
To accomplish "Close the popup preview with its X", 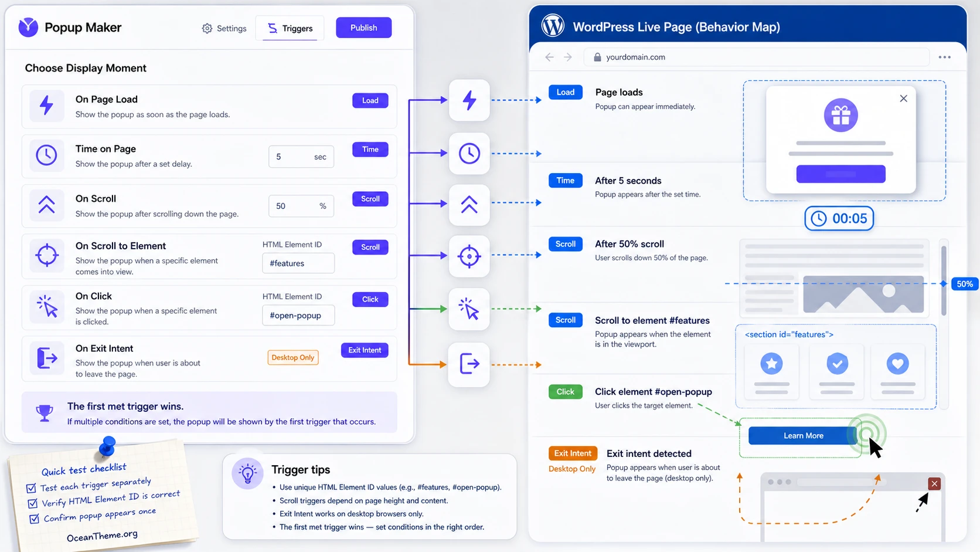I will [903, 99].
